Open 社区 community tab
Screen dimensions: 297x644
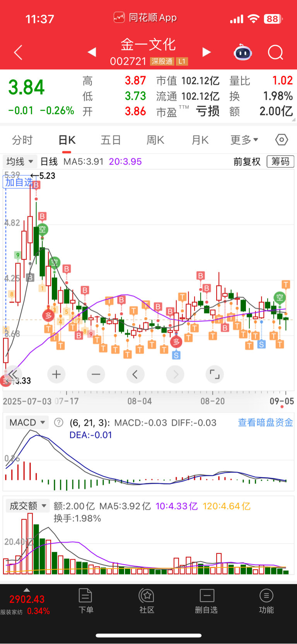coord(147,601)
